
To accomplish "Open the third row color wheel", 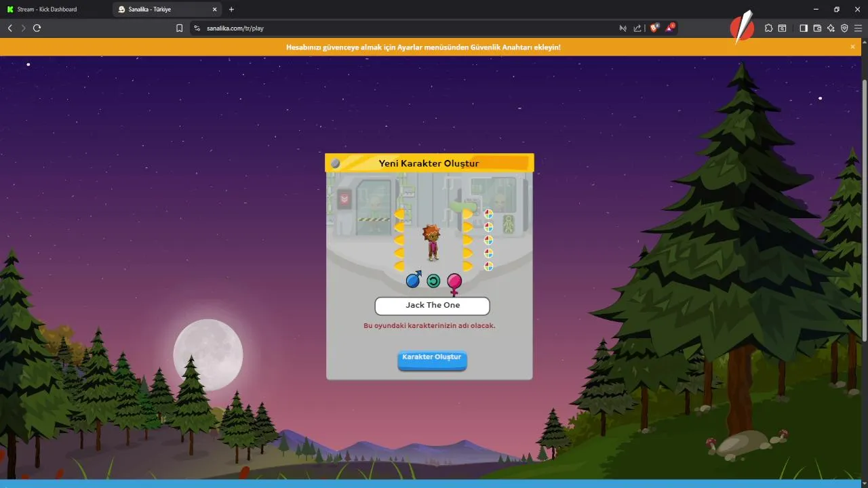I will click(x=488, y=240).
